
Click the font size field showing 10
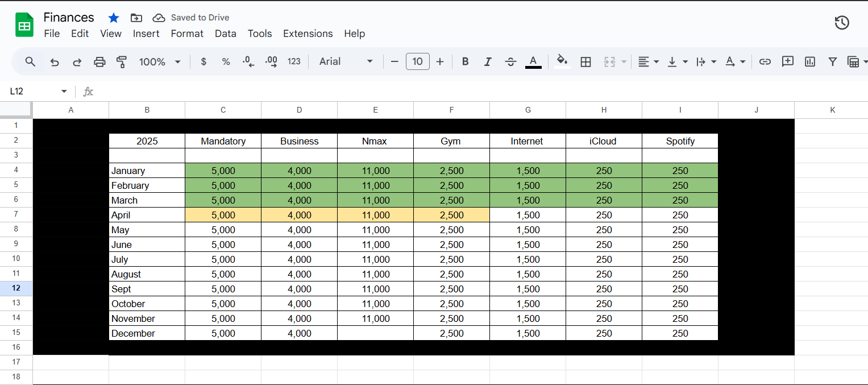click(x=417, y=61)
